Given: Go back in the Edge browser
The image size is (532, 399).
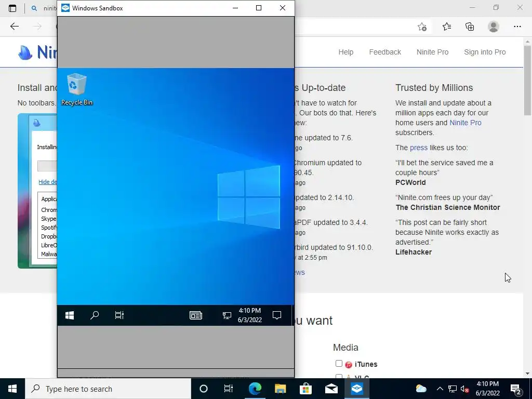Looking at the screenshot, I should [x=14, y=26].
